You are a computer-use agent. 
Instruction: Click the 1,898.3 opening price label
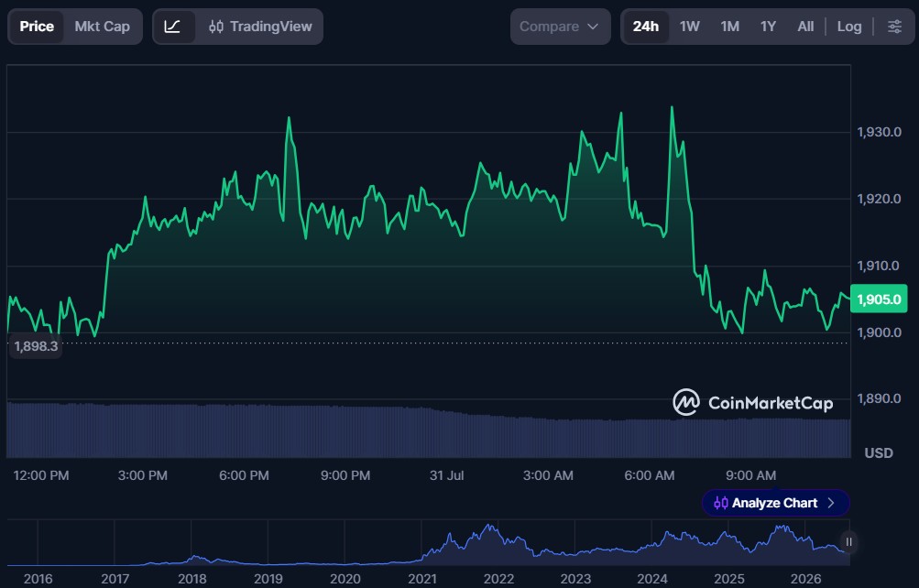point(36,346)
